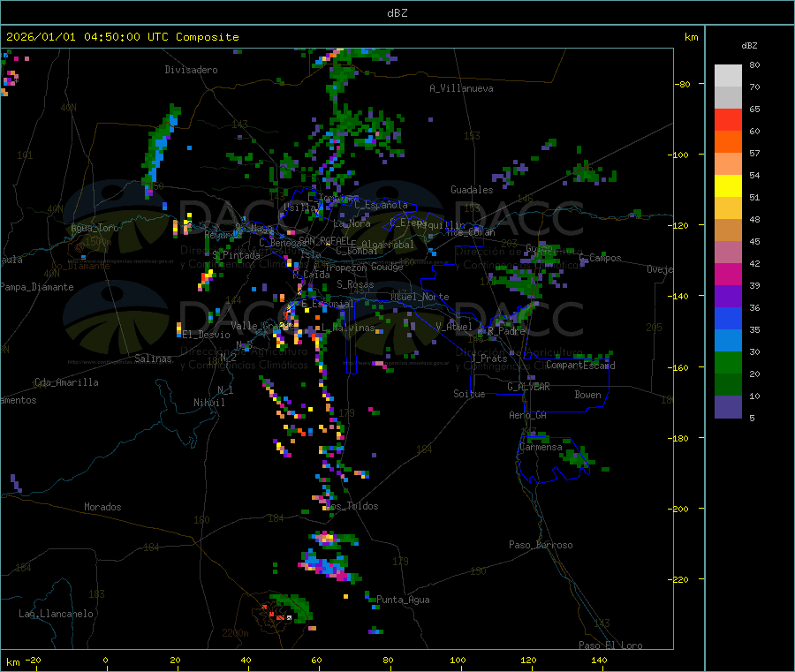The height and width of the screenshot is (672, 795).
Task: Select the 'Paso_Barroso' place label
Action: (x=541, y=545)
